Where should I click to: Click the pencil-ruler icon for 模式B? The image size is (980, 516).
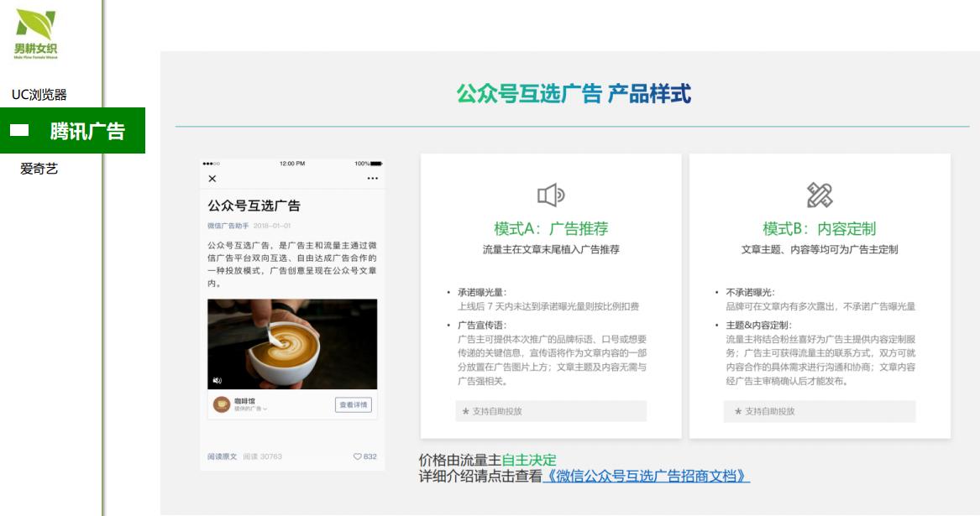pyautogui.click(x=820, y=195)
